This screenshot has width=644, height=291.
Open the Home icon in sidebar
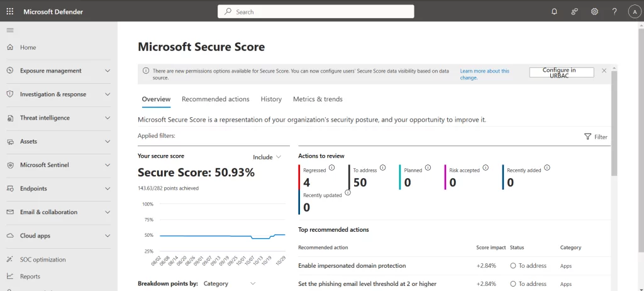coord(10,47)
